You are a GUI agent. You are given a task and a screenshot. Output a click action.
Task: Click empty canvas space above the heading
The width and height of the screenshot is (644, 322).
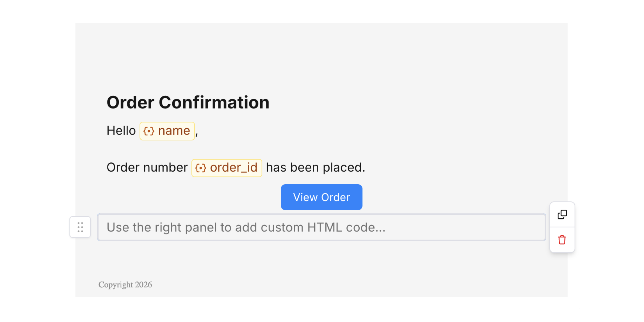(x=321, y=56)
